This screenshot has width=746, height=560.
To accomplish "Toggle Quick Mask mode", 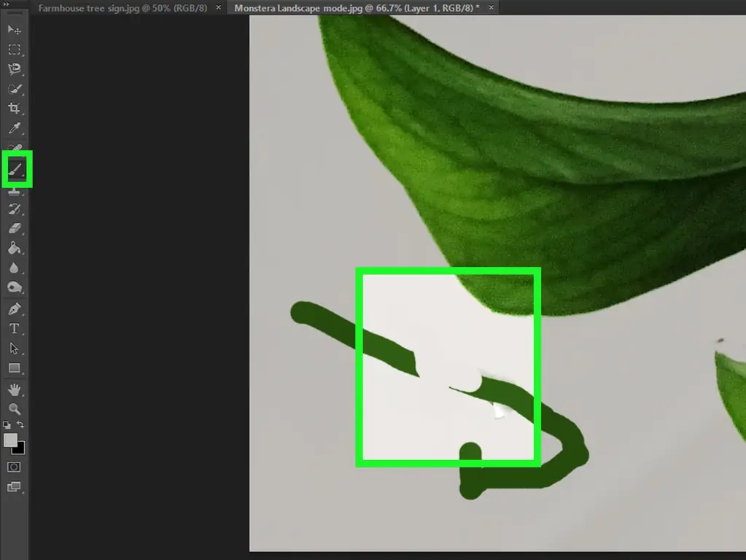I will 15,467.
